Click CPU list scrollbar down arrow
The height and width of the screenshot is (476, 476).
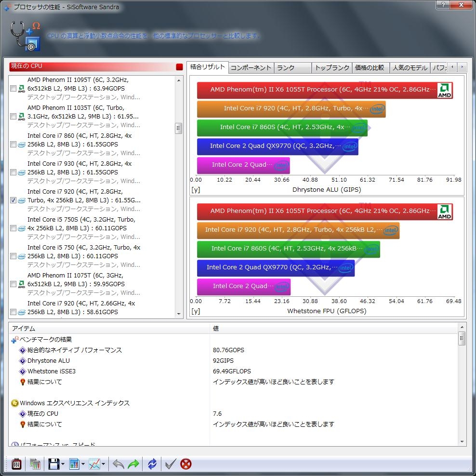[x=178, y=314]
